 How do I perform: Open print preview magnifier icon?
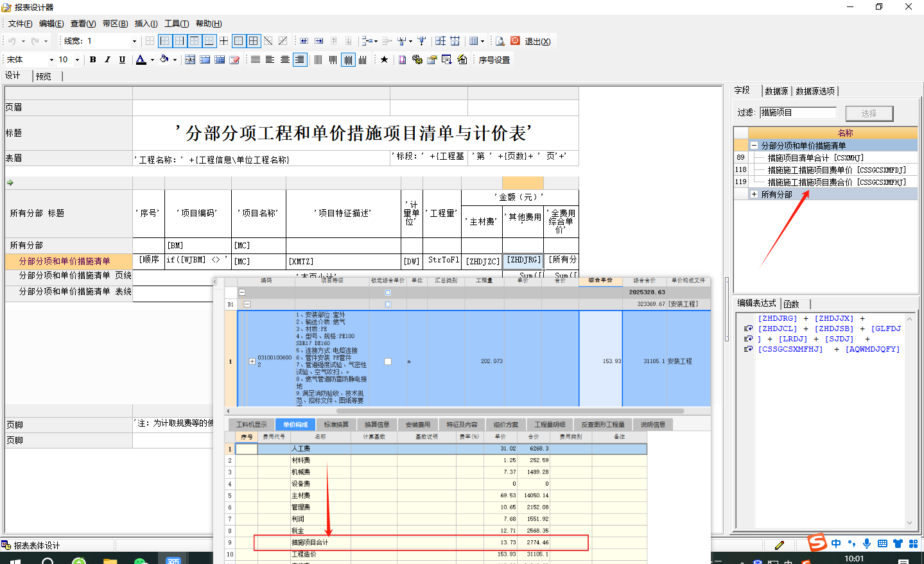pyautogui.click(x=500, y=41)
